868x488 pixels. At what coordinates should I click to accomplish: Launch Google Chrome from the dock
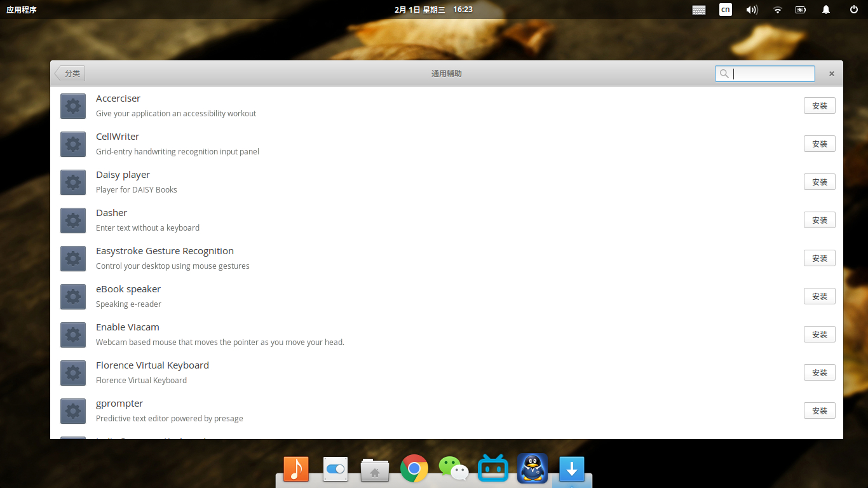pos(414,469)
